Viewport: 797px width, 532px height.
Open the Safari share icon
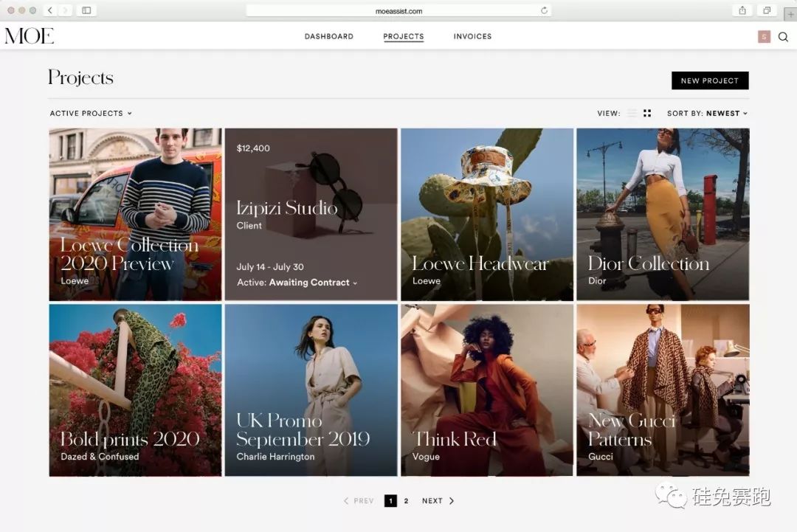coord(742,10)
